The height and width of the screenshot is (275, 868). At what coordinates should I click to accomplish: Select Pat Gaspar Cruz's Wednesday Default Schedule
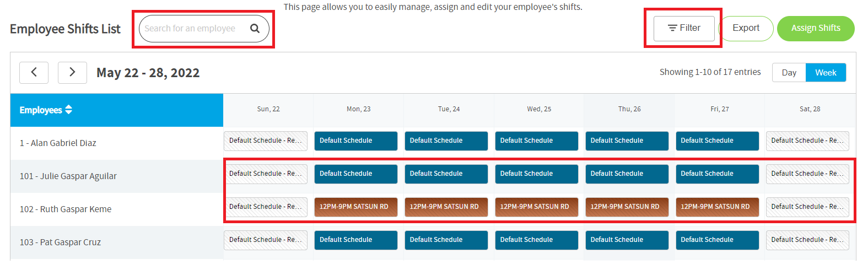click(537, 240)
